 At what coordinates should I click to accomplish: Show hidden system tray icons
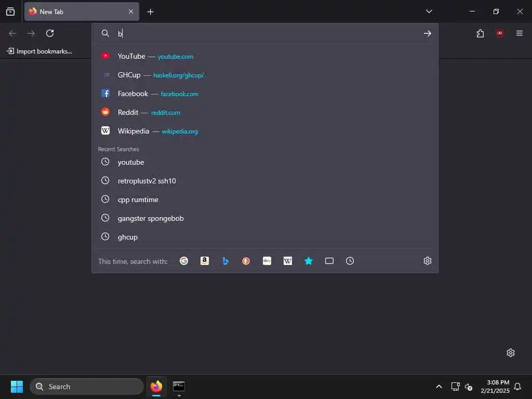438,387
